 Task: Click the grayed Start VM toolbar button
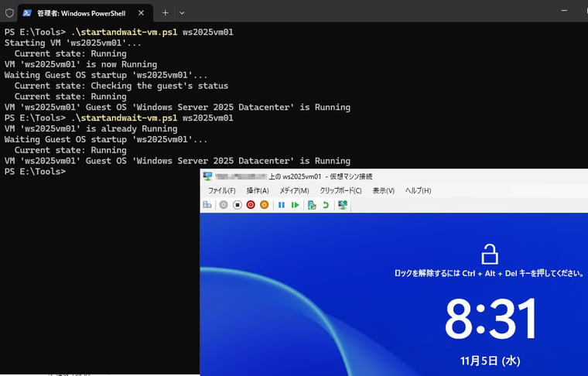pyautogui.click(x=224, y=205)
